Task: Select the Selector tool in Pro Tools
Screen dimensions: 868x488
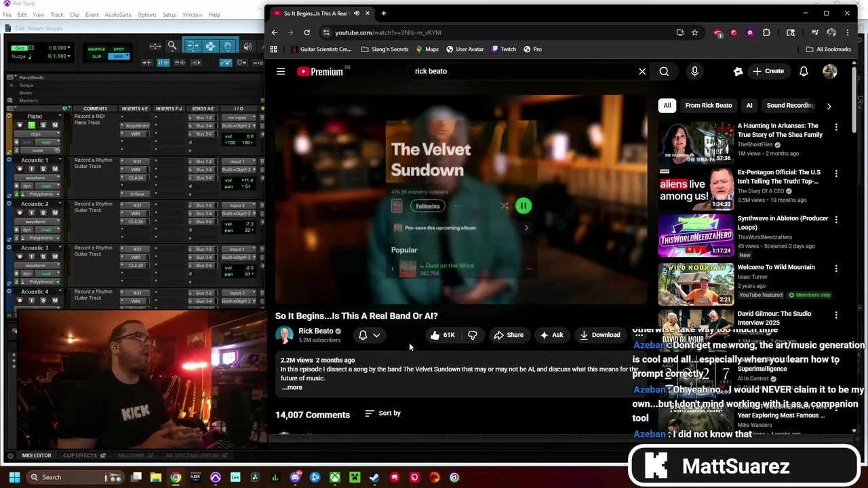Action: 210,46
